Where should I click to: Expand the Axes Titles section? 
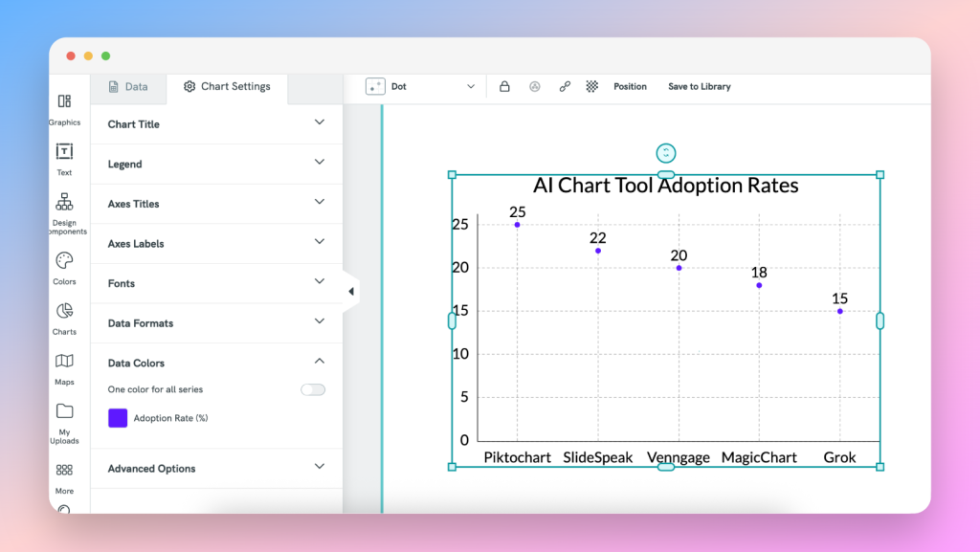[216, 204]
